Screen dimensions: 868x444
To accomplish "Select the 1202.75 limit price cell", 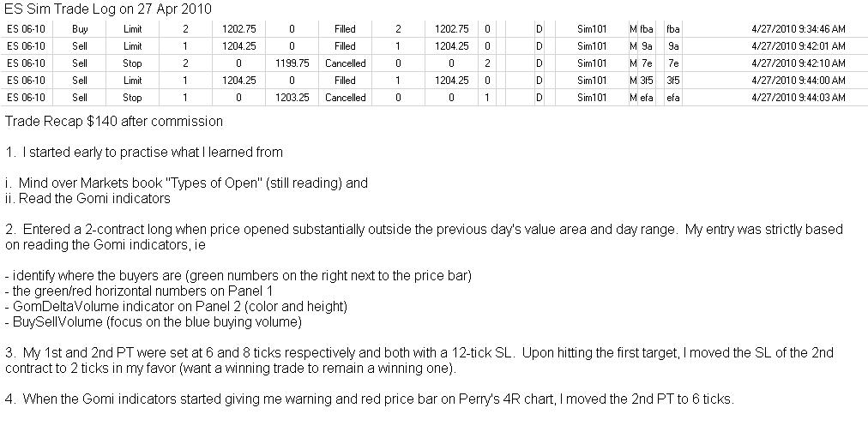I will click(238, 29).
